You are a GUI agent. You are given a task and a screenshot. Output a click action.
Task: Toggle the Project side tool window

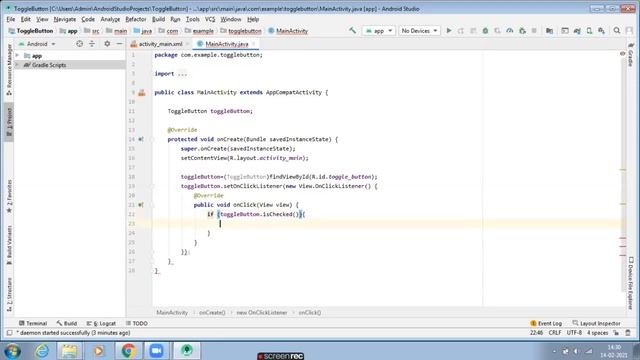point(9,122)
